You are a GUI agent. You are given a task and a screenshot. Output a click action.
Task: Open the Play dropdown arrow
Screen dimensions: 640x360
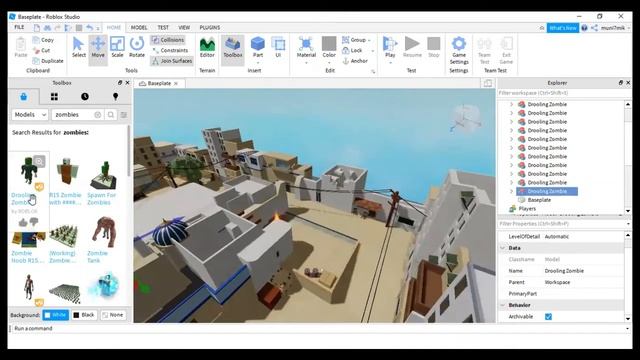click(390, 63)
